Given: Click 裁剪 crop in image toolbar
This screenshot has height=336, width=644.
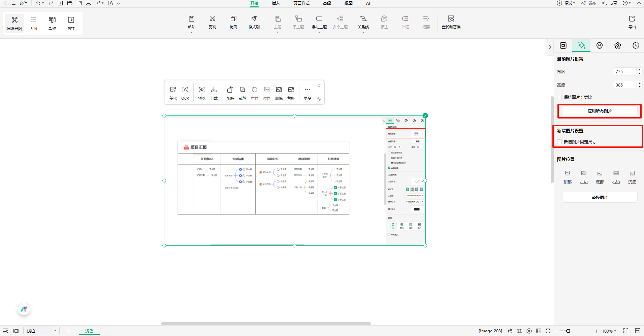Looking at the screenshot, I should click(x=243, y=93).
